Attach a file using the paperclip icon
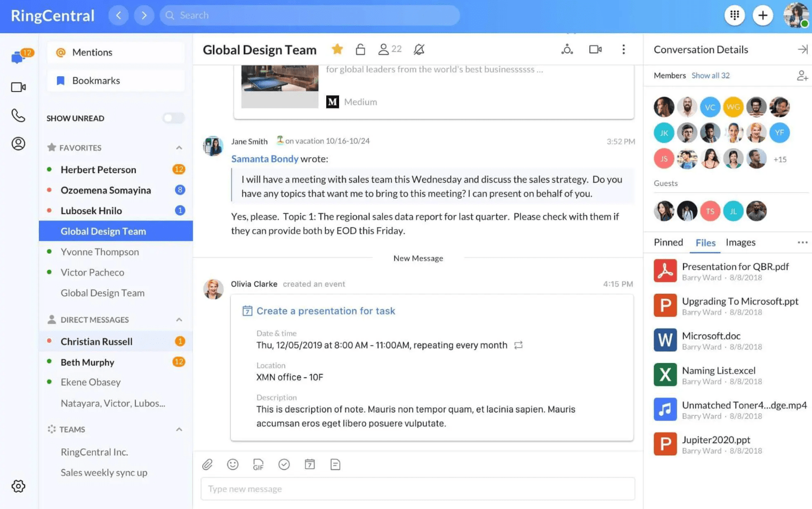 (x=207, y=464)
